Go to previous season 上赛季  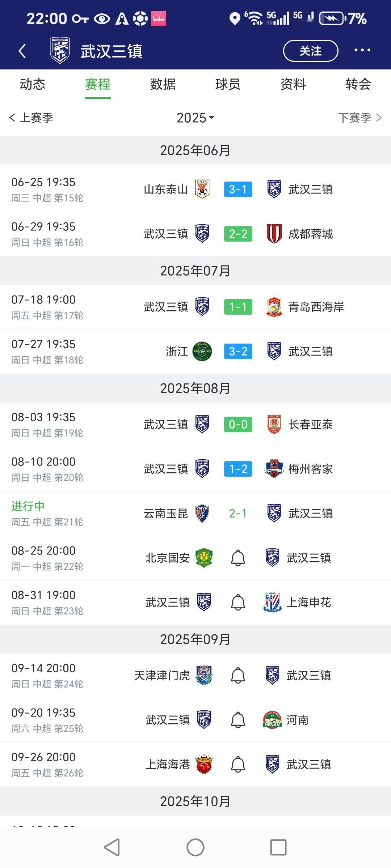coord(31,118)
